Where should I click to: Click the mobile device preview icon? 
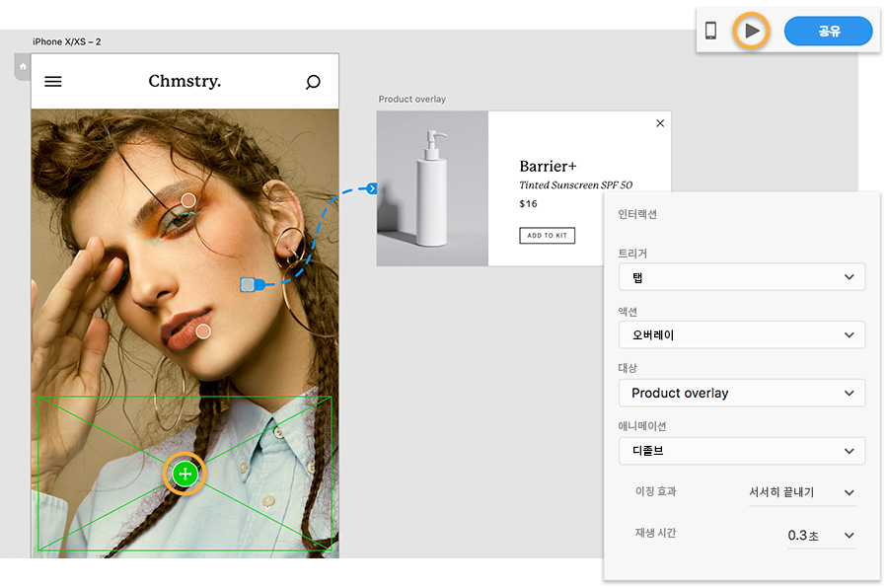710,31
